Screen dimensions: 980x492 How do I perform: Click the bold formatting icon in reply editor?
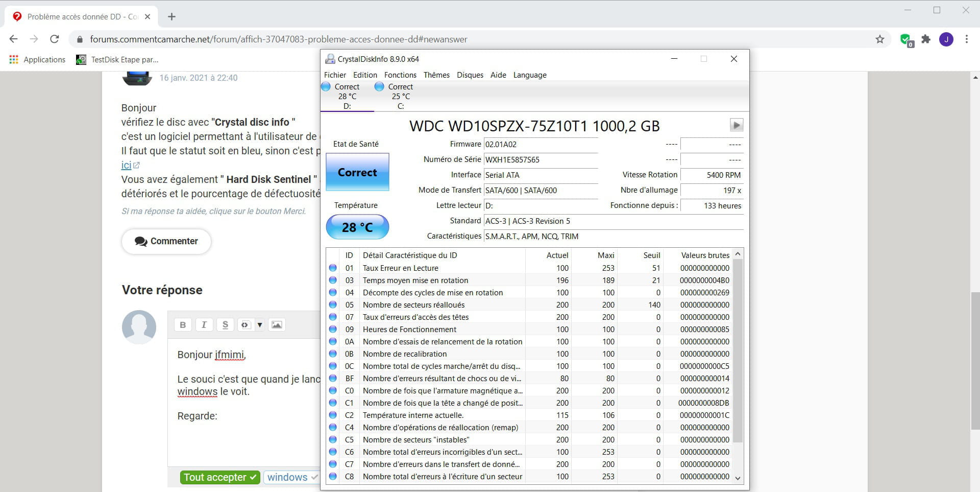click(183, 325)
